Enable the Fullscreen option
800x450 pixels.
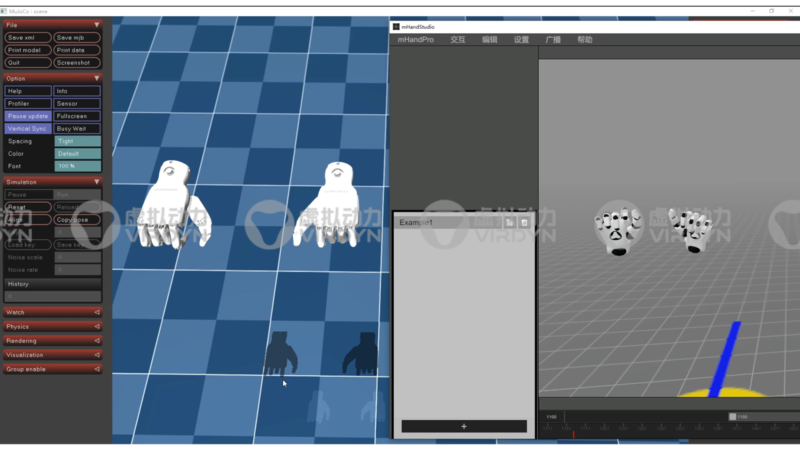pos(77,116)
